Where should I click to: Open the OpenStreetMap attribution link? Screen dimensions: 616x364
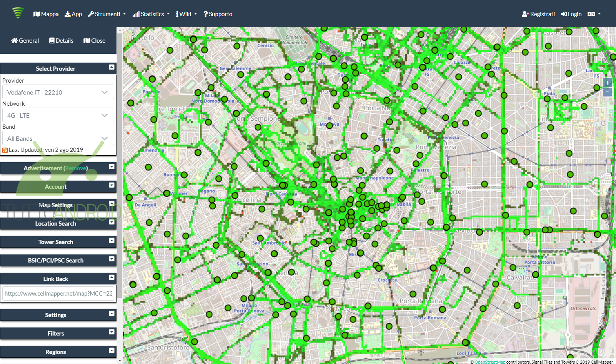(x=490, y=362)
